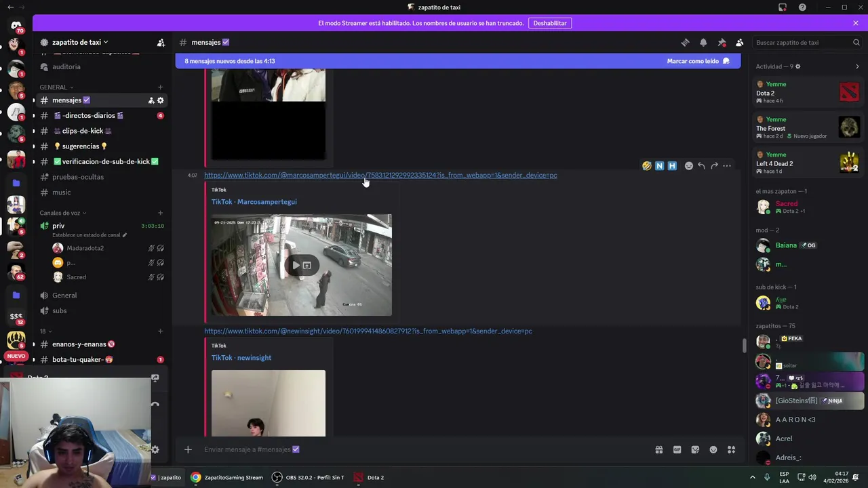Edit mensajes channel settings gear
868x488 pixels.
tap(161, 100)
